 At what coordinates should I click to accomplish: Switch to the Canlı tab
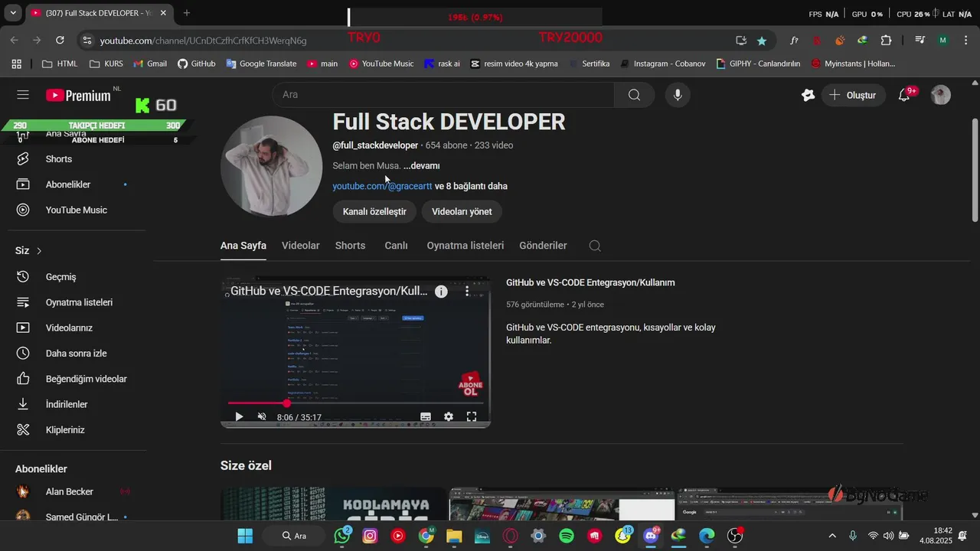tap(396, 246)
